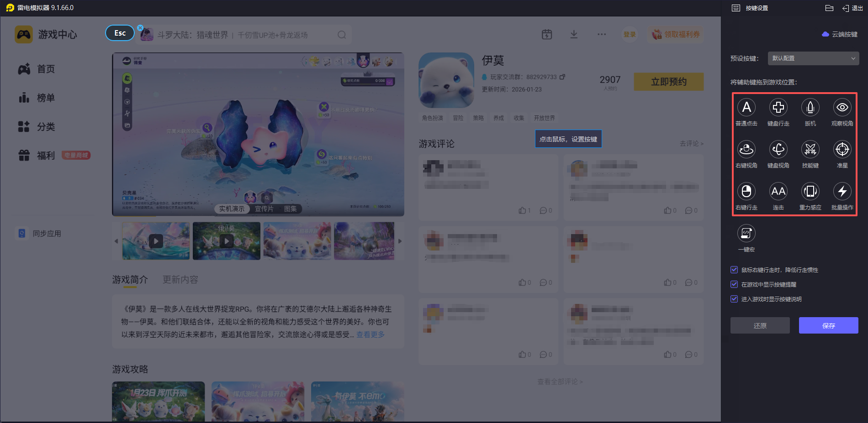Open the downloads icon in toolbar
Screen dimensions: 868x423
point(574,34)
